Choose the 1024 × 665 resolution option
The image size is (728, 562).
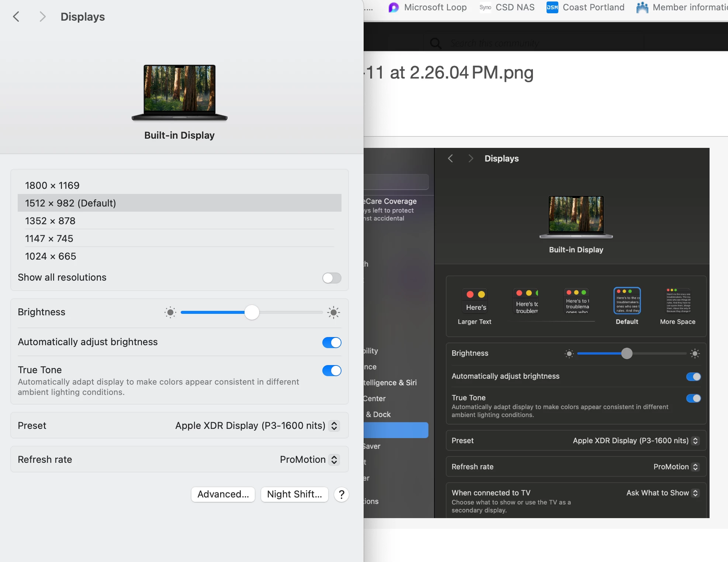click(x=51, y=256)
